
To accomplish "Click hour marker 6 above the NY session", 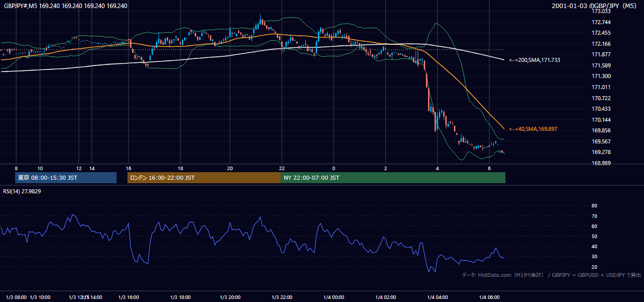I will coord(489,168).
